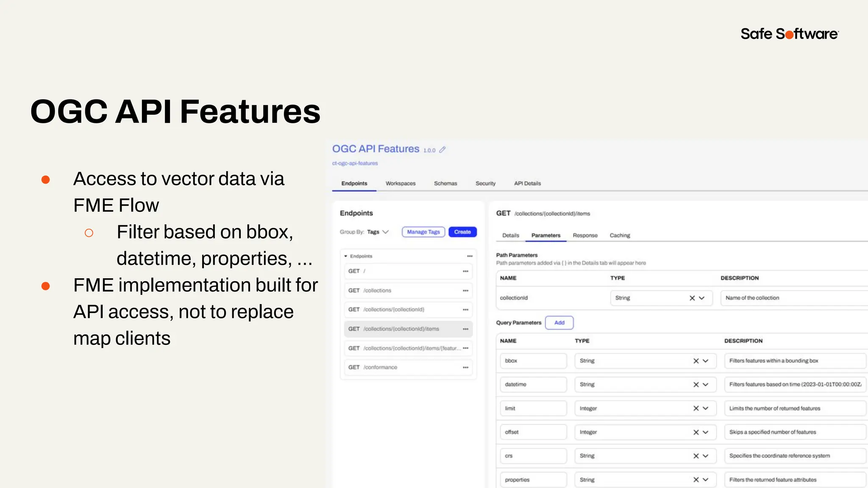Clear the bbox type with the X

tap(696, 361)
